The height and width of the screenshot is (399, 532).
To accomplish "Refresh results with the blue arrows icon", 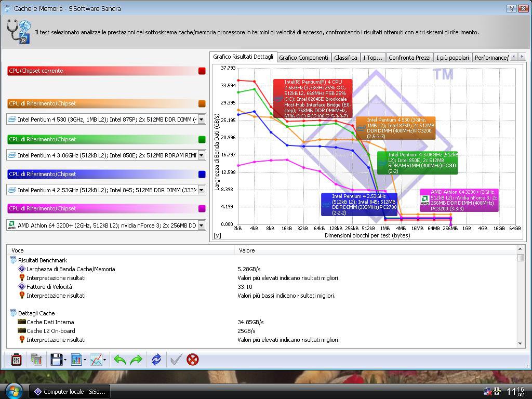I will pos(156,359).
